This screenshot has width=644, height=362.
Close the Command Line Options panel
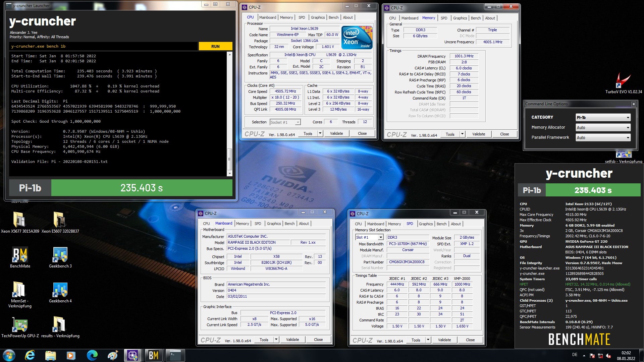point(634,104)
